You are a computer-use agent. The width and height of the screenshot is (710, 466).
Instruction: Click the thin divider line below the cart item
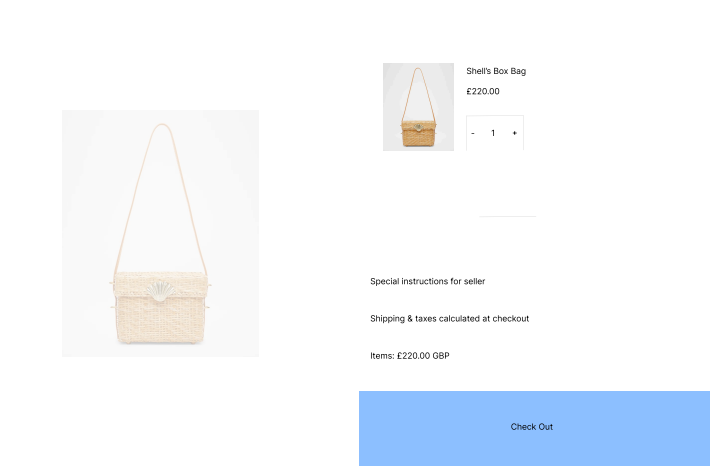tap(508, 216)
